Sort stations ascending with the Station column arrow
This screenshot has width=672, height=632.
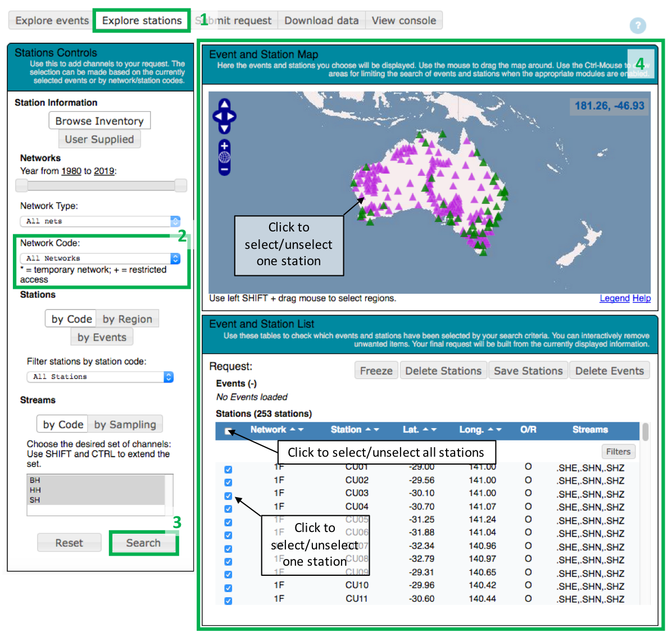pyautogui.click(x=368, y=430)
